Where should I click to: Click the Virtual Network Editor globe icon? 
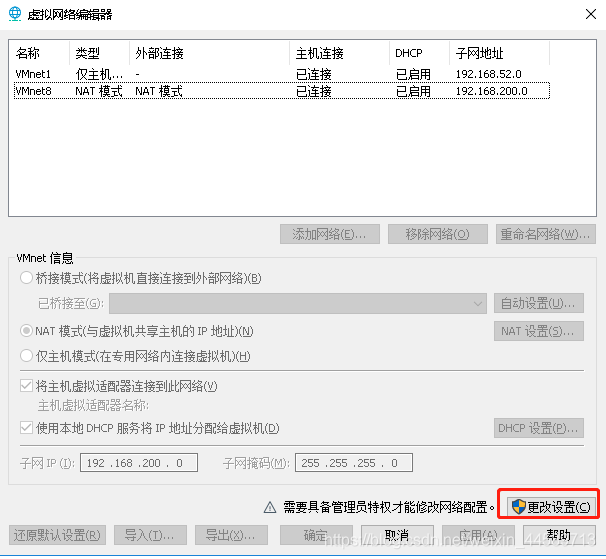pos(15,14)
